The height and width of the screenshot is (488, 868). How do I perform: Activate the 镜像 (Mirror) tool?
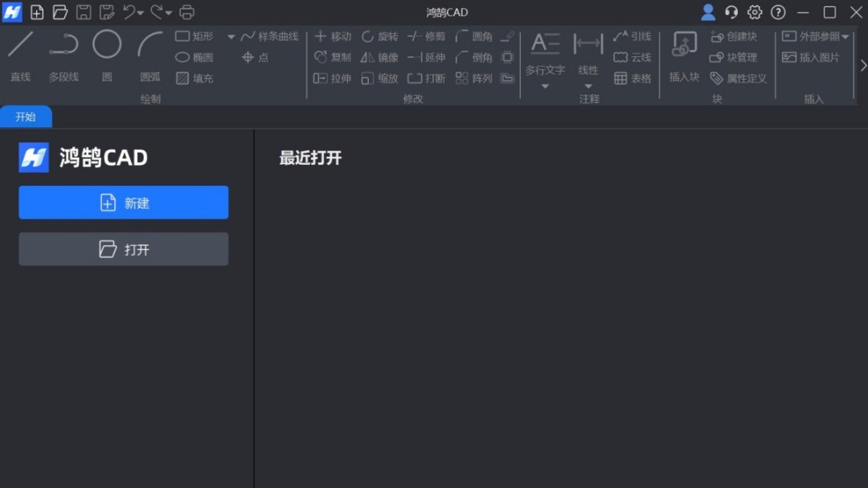(379, 57)
